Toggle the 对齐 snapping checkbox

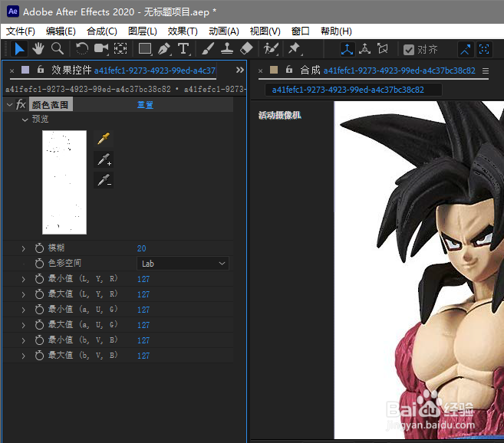[409, 50]
